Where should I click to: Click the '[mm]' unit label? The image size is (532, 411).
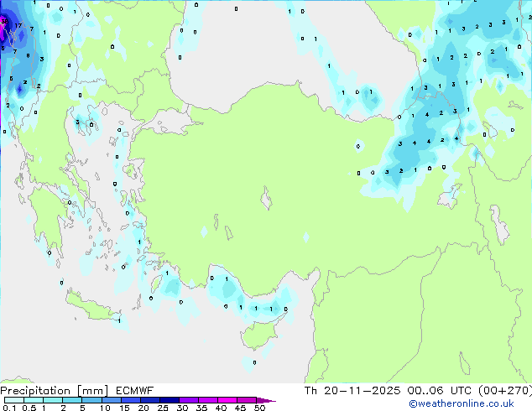93,391
